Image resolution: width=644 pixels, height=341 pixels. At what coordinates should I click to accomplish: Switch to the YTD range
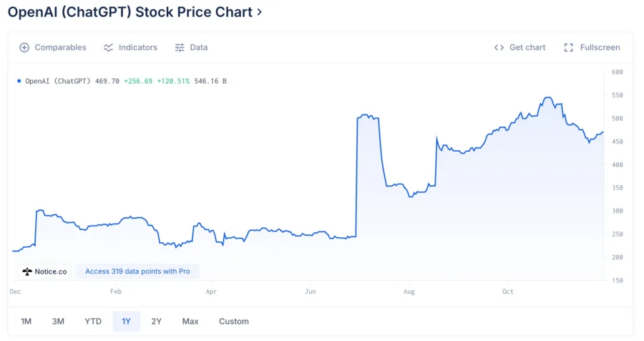coord(93,321)
